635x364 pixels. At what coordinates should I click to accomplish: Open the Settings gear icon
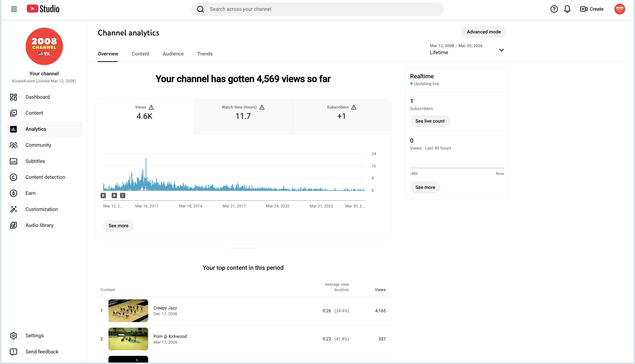[x=14, y=336]
